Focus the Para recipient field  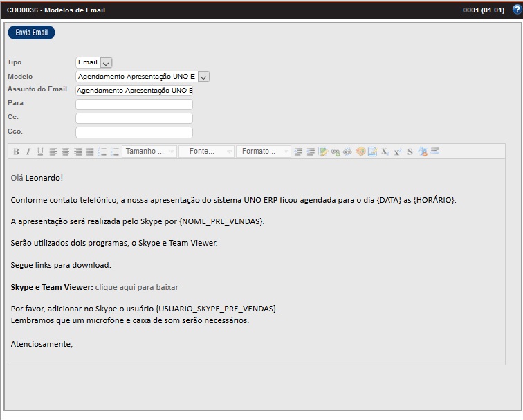click(x=134, y=104)
